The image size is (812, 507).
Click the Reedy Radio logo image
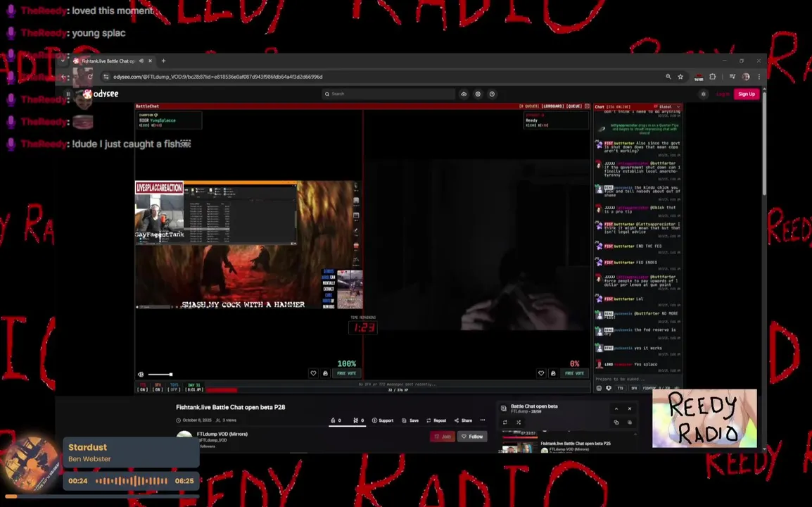tap(704, 419)
